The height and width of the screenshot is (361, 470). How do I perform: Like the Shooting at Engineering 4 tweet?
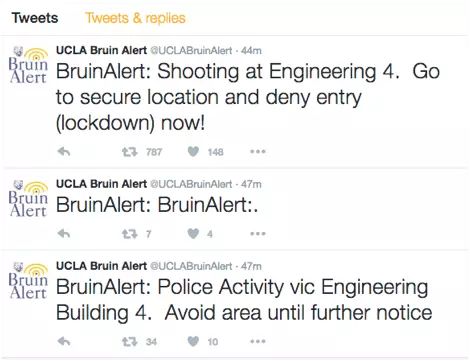193,152
